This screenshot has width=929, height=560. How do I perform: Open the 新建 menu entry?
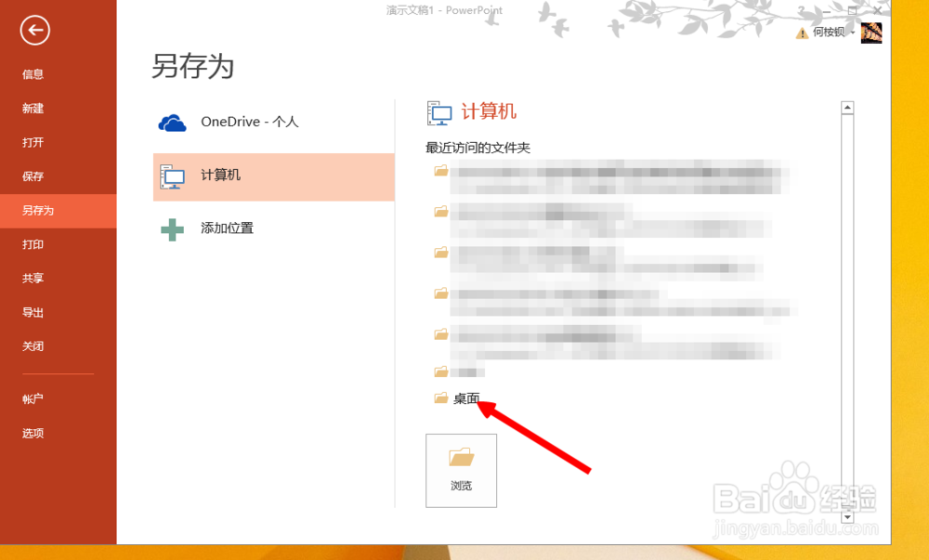tap(31, 108)
